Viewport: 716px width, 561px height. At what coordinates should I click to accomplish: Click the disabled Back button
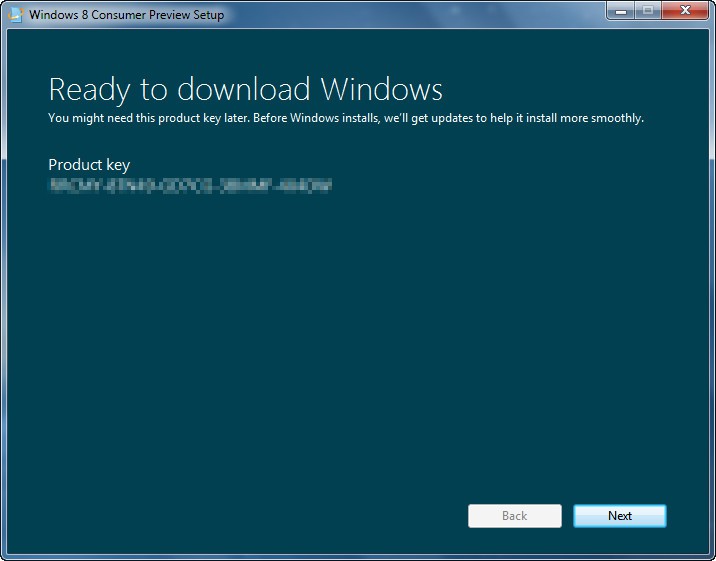pos(515,516)
